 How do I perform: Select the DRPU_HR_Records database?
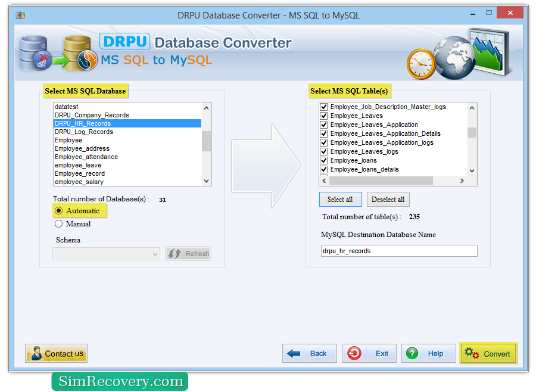click(x=127, y=123)
